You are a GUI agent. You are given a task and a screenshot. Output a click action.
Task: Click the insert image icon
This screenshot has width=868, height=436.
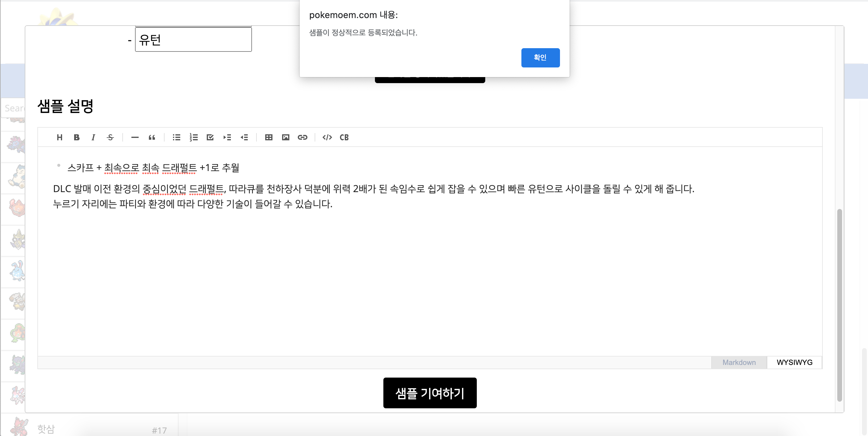(285, 137)
